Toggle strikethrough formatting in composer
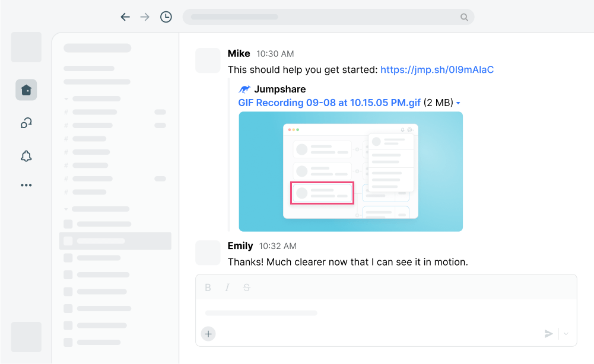The height and width of the screenshot is (364, 594). 246,288
